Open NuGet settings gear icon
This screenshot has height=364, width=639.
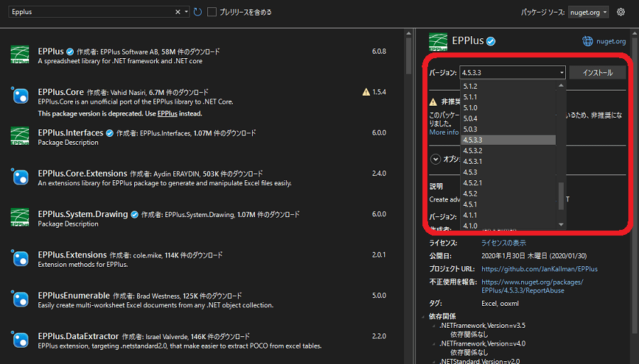(x=621, y=12)
